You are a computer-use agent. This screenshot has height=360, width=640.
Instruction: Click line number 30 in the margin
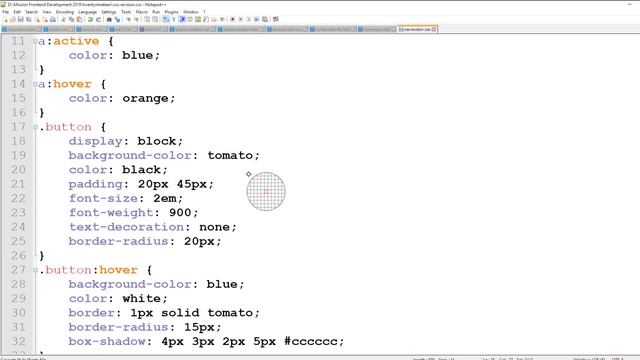[x=18, y=313]
